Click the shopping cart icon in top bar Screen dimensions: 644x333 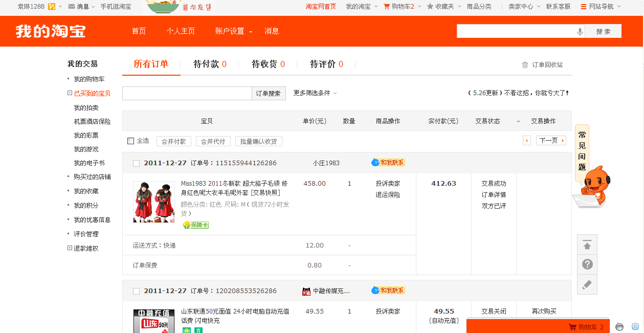(387, 7)
